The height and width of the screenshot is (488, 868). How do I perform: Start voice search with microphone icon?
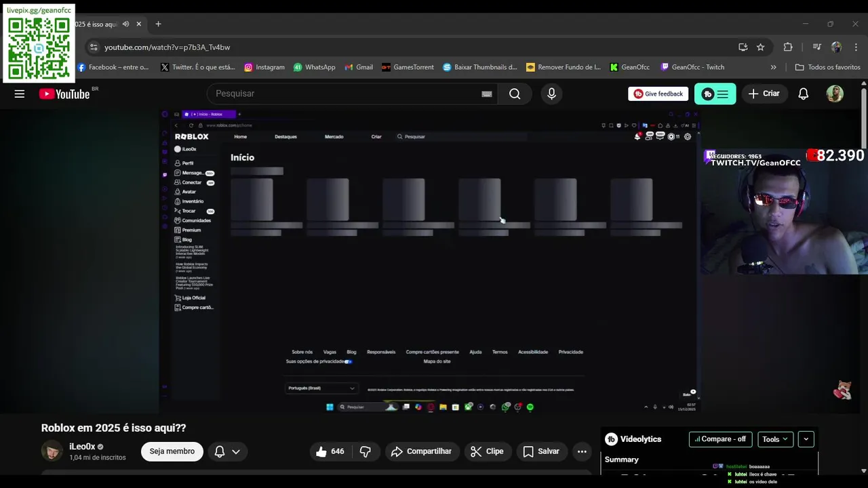tap(551, 94)
